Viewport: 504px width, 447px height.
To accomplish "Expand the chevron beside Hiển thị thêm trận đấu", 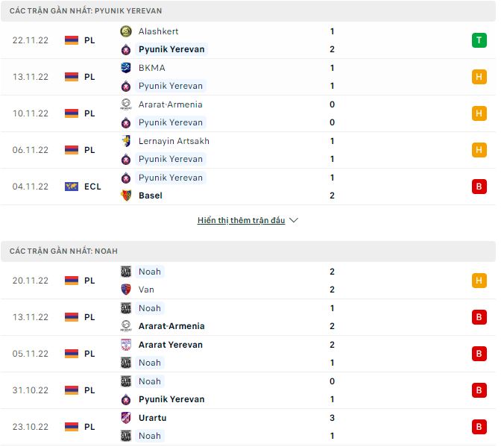I will coord(294,221).
